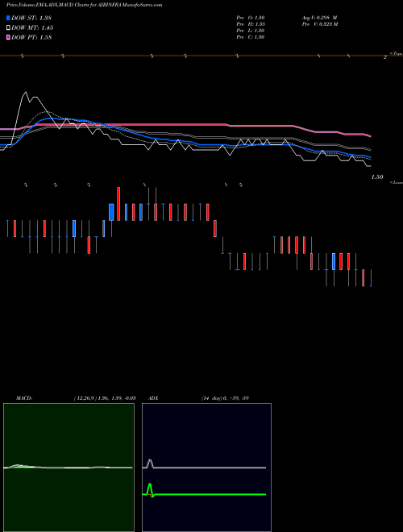
Task: Click the white DOW MT legend swatch
Action: click(9, 28)
